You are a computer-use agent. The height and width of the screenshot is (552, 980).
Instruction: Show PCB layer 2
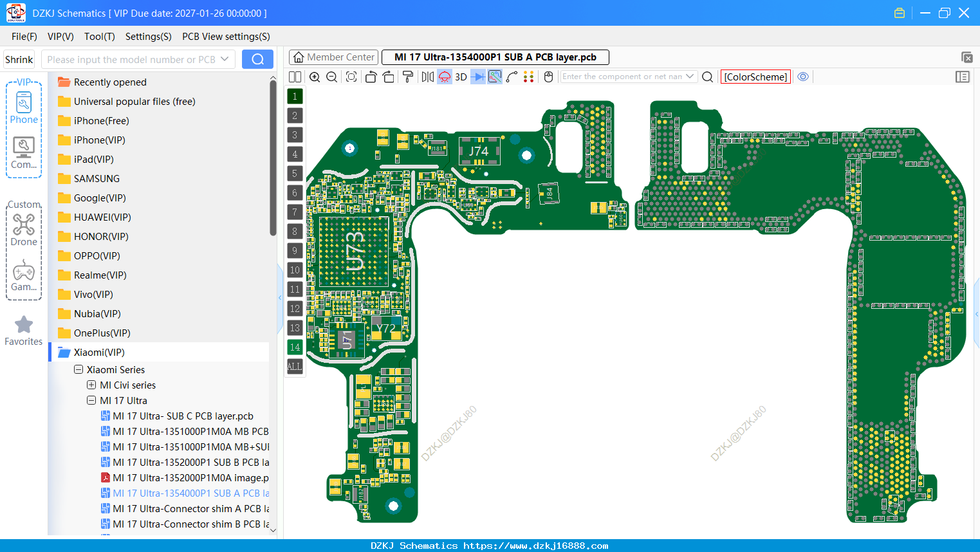coord(295,116)
